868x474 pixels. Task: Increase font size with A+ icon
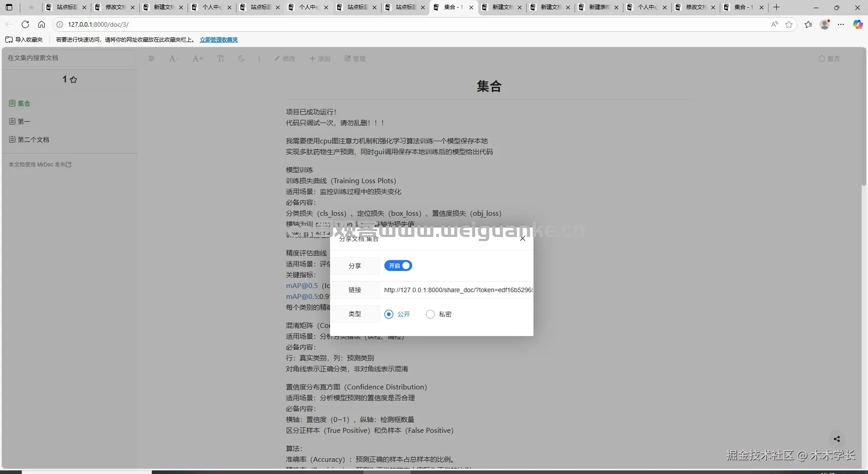tap(198, 58)
